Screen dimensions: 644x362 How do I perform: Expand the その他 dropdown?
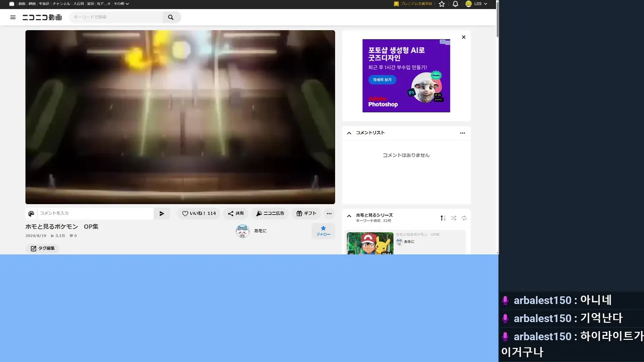click(121, 4)
